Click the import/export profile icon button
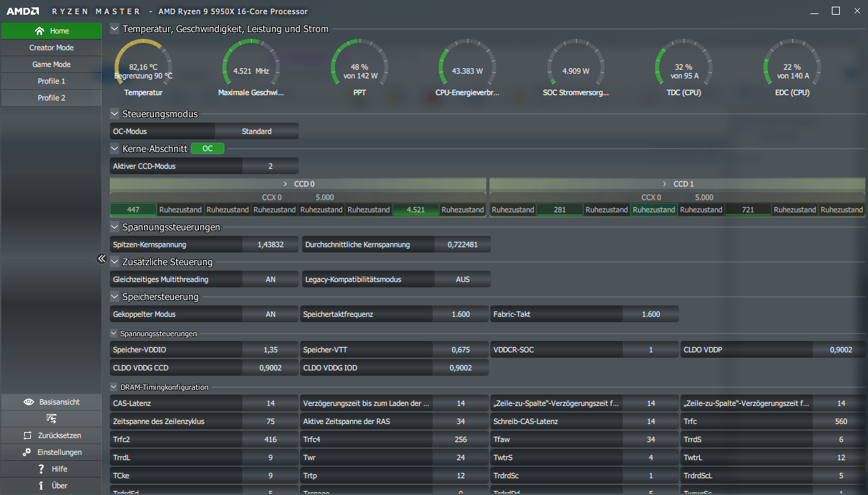This screenshot has height=495, width=868. pos(51,419)
